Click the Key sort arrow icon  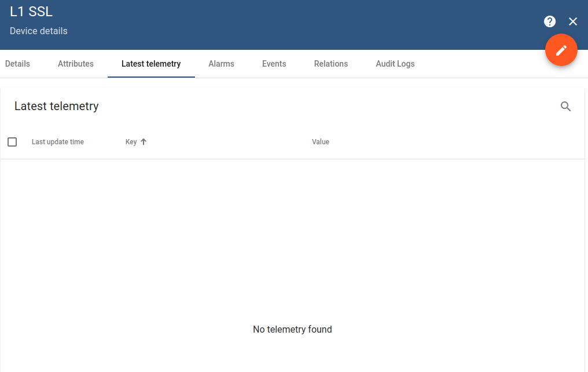[x=144, y=141]
